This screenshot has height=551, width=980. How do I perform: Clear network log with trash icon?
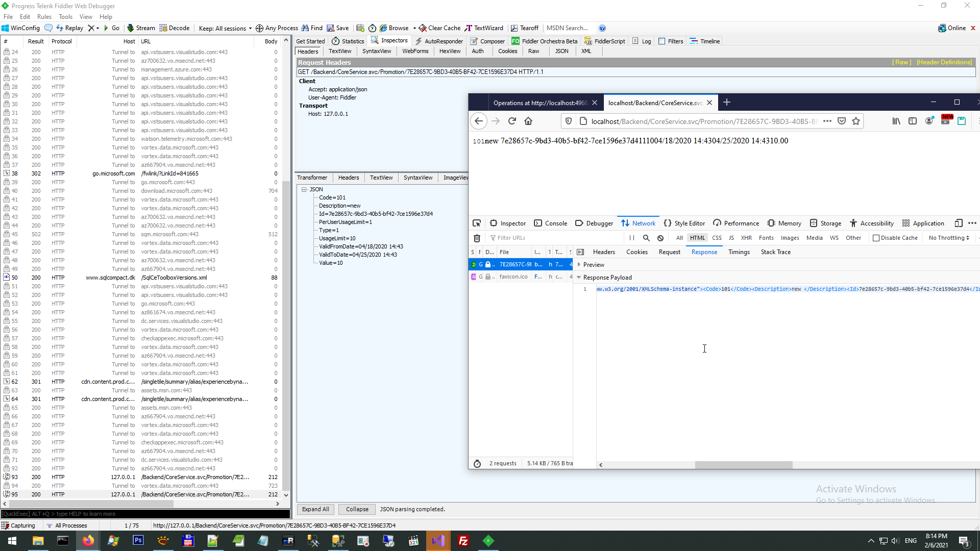pos(477,238)
